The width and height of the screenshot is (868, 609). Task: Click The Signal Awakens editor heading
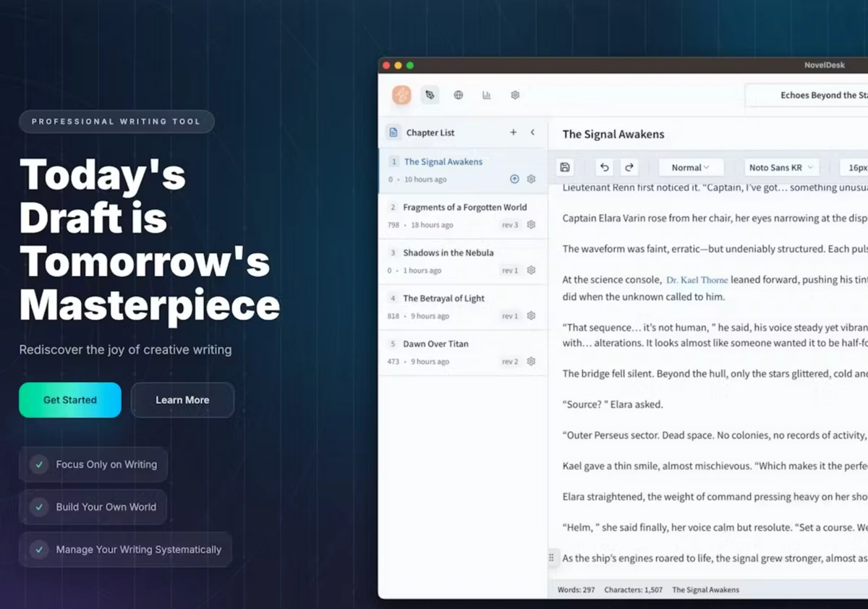[613, 134]
